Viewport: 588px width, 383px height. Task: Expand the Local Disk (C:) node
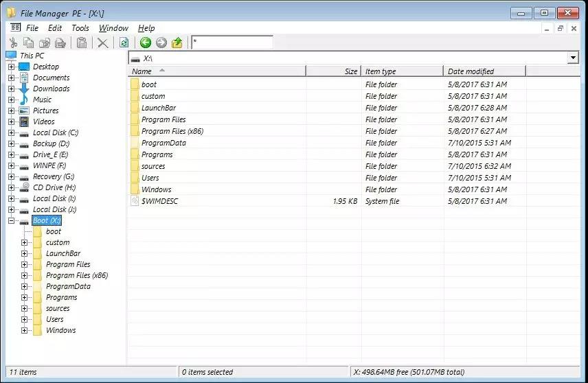click(x=11, y=132)
